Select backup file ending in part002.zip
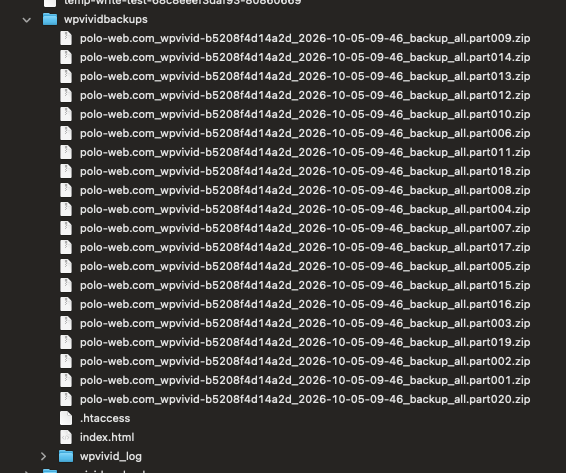The image size is (566, 473). click(305, 361)
